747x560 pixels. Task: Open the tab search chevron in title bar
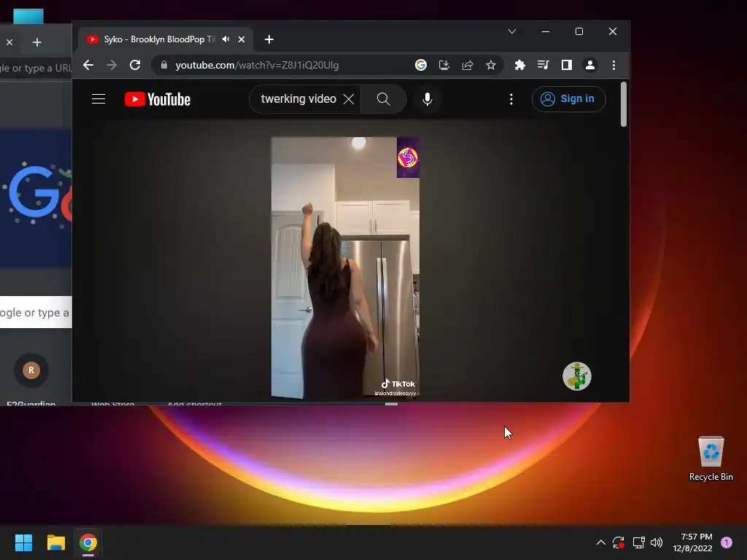pyautogui.click(x=512, y=31)
